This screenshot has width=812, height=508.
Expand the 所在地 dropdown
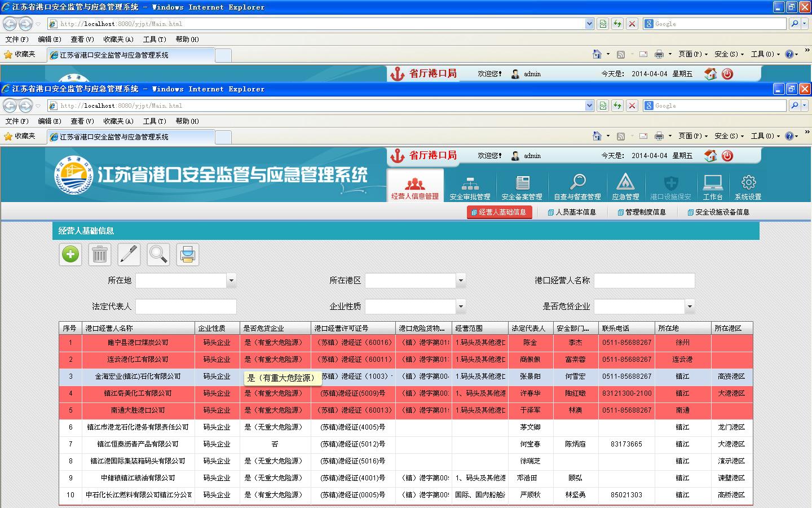click(x=231, y=281)
